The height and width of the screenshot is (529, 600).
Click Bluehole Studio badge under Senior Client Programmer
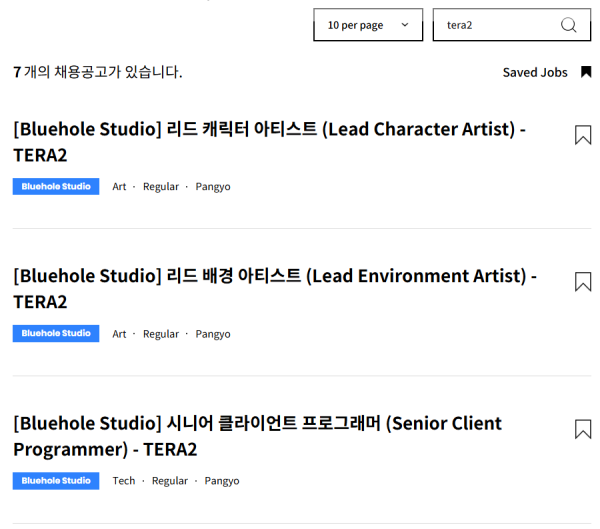point(56,480)
